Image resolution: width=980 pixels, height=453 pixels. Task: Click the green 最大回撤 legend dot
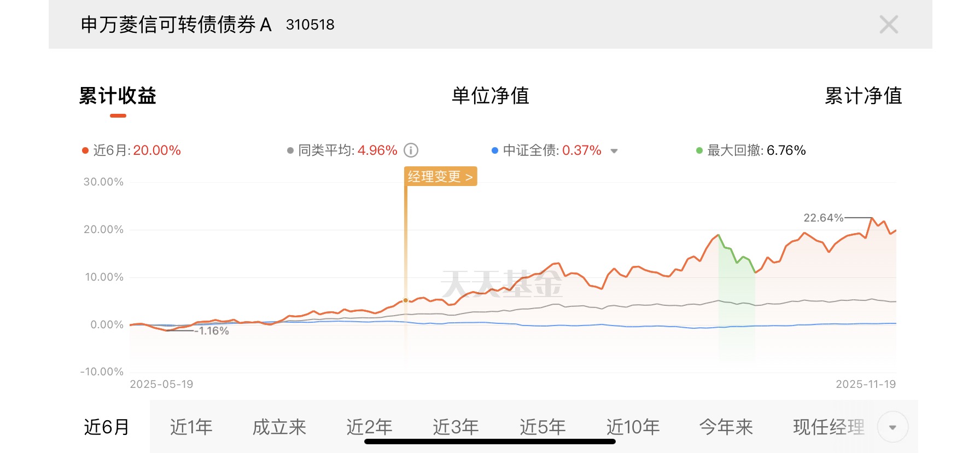point(699,150)
